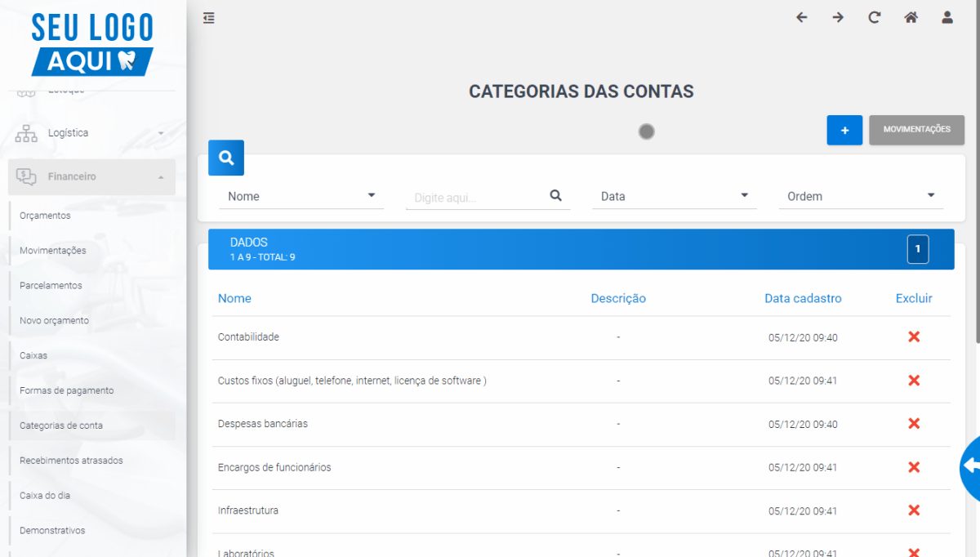Image resolution: width=980 pixels, height=557 pixels.
Task: Click the SEU LOGO AQUI logo
Action: coord(92,43)
